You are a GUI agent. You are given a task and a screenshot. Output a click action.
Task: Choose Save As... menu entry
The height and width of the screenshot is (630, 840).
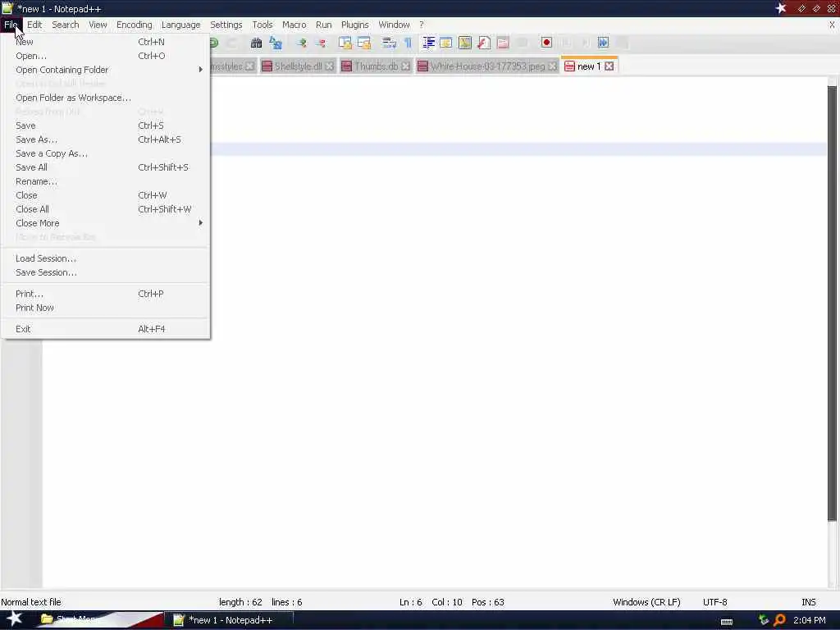pyautogui.click(x=105, y=139)
